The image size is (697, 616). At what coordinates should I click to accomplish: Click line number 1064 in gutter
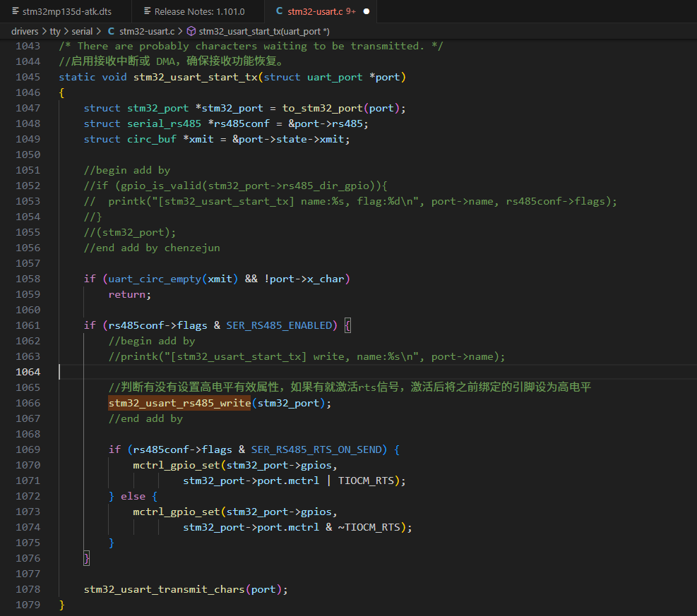(x=28, y=372)
